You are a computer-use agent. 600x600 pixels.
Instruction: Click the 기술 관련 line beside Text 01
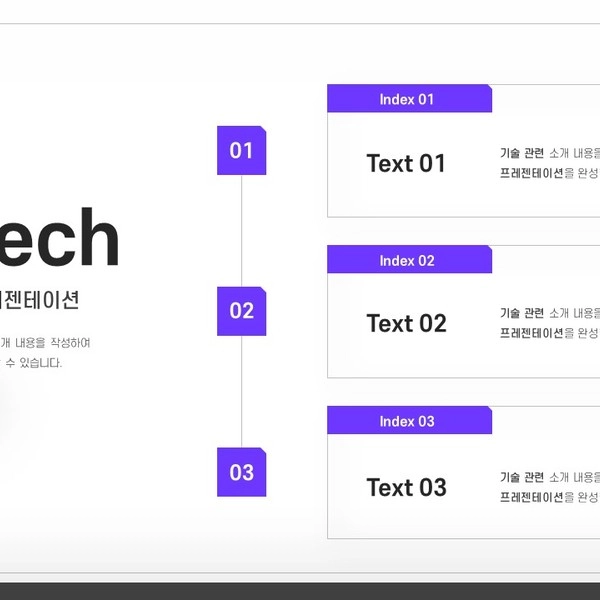[x=549, y=154]
